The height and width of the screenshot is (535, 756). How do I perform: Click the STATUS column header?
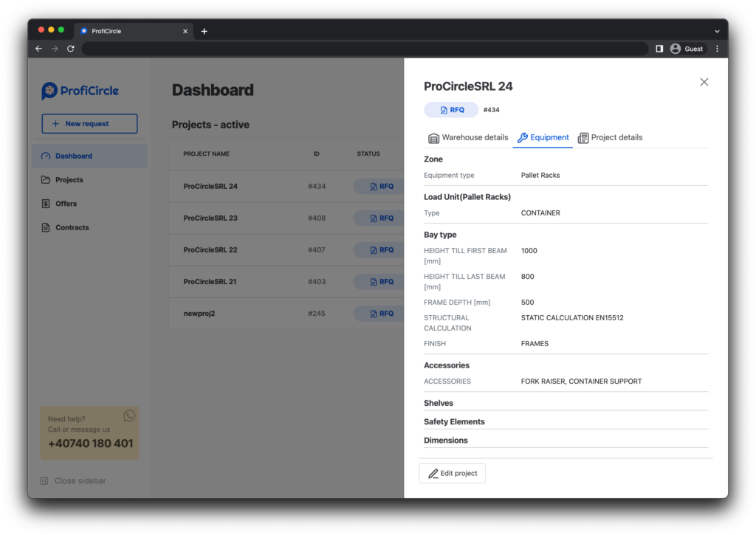pyautogui.click(x=368, y=154)
